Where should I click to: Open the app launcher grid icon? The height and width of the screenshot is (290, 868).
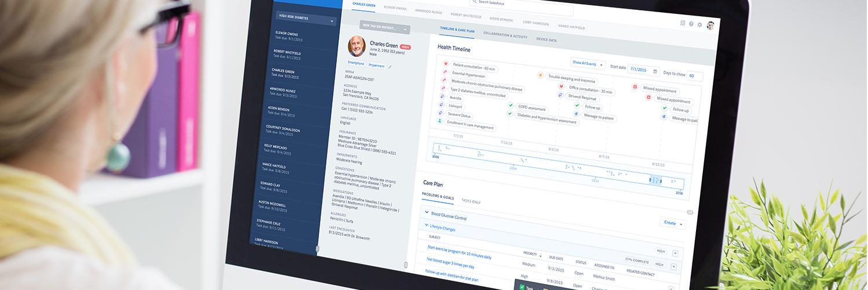click(x=683, y=23)
